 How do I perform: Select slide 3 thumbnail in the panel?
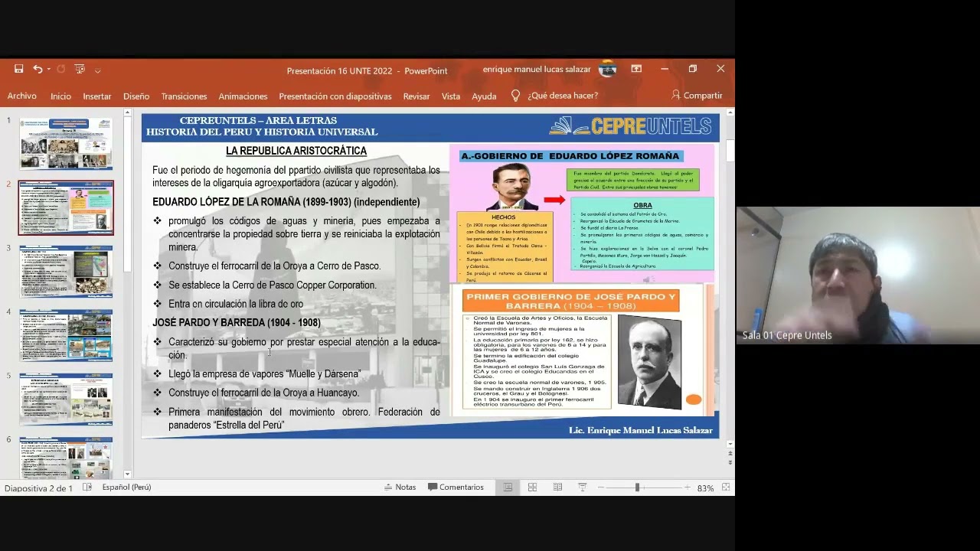66,272
